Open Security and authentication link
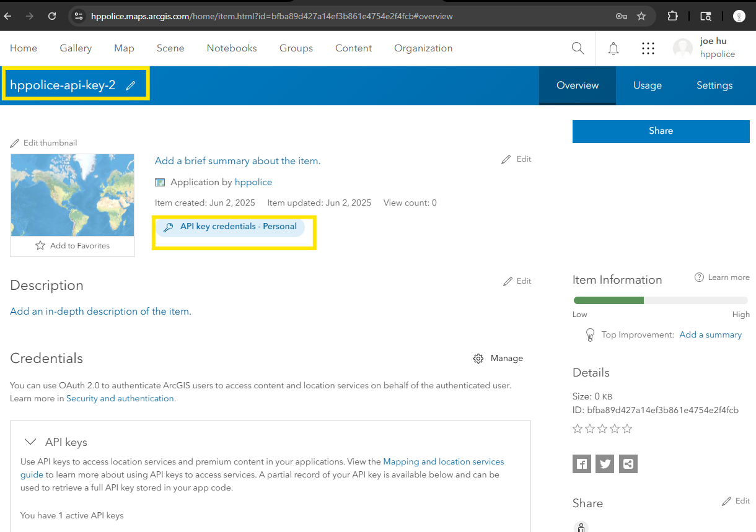Viewport: 756px width, 532px height. coord(120,398)
